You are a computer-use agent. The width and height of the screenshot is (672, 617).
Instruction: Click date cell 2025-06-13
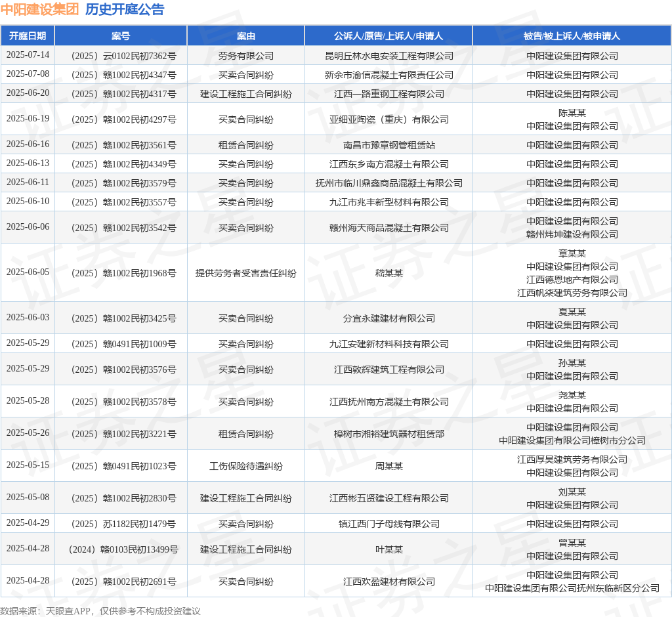click(28, 163)
